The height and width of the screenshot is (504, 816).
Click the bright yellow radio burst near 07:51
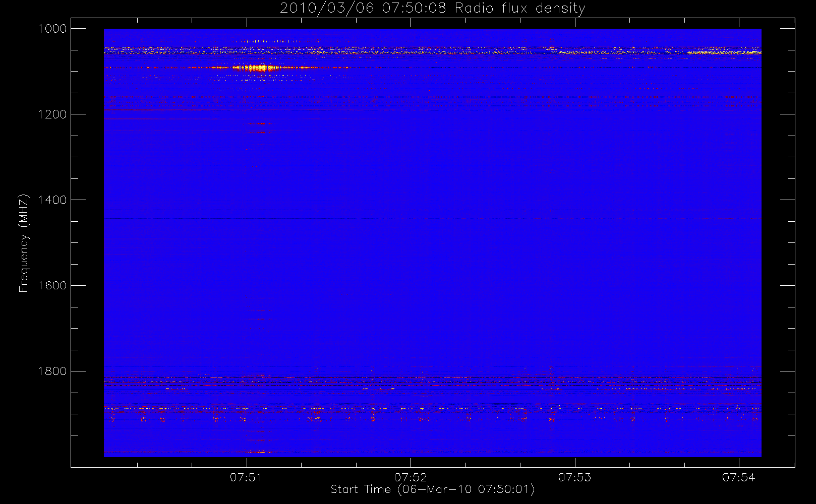(258, 68)
